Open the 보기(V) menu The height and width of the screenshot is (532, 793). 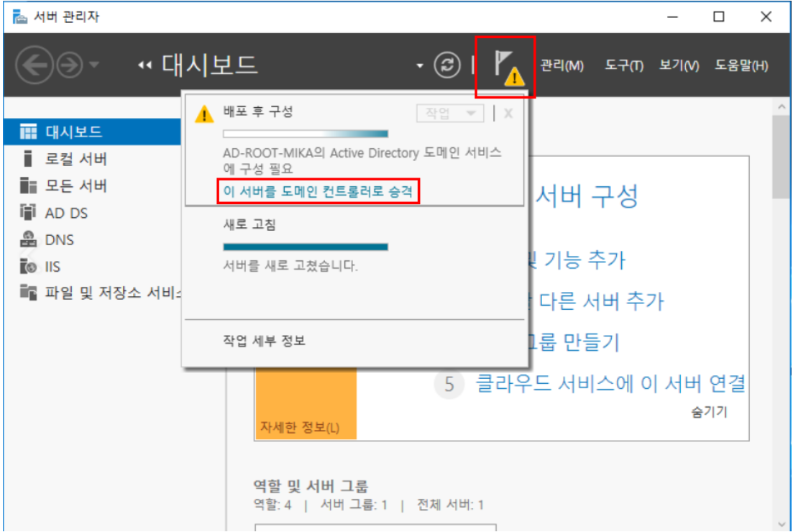[x=679, y=65]
